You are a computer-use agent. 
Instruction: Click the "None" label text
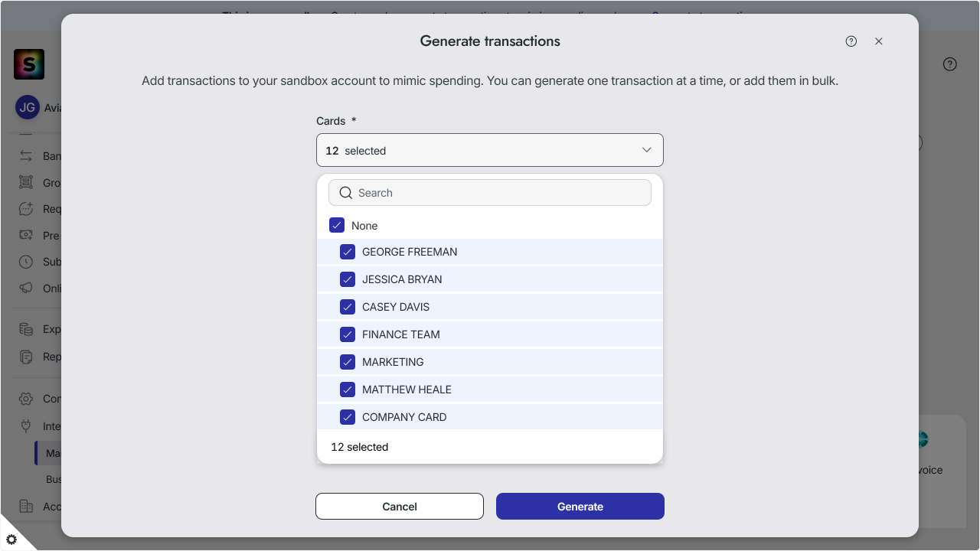(364, 226)
